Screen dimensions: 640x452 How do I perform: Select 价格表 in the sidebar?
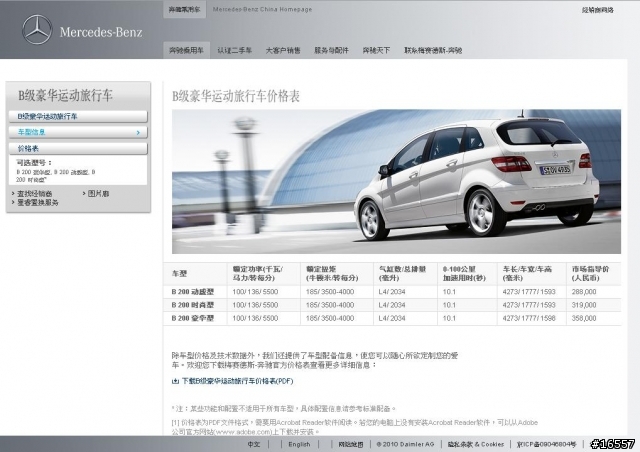click(78, 149)
